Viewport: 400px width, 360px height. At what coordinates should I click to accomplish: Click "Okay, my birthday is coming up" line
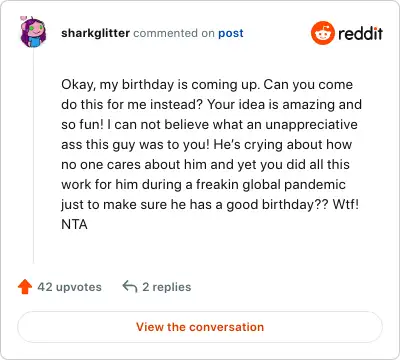point(159,85)
